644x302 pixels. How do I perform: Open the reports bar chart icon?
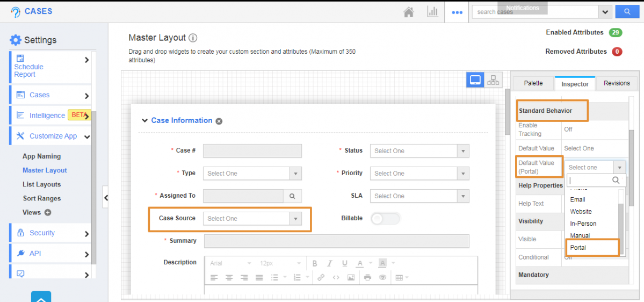432,12
